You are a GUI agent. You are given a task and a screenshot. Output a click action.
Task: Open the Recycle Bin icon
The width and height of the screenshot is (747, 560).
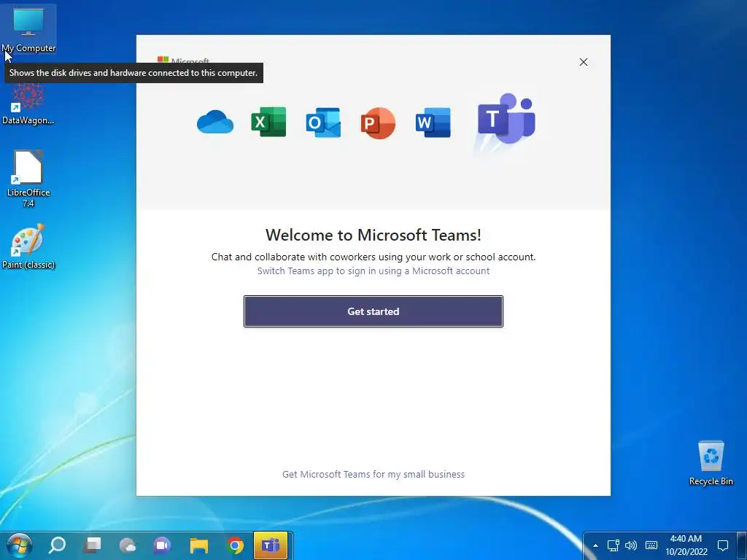coord(711,462)
